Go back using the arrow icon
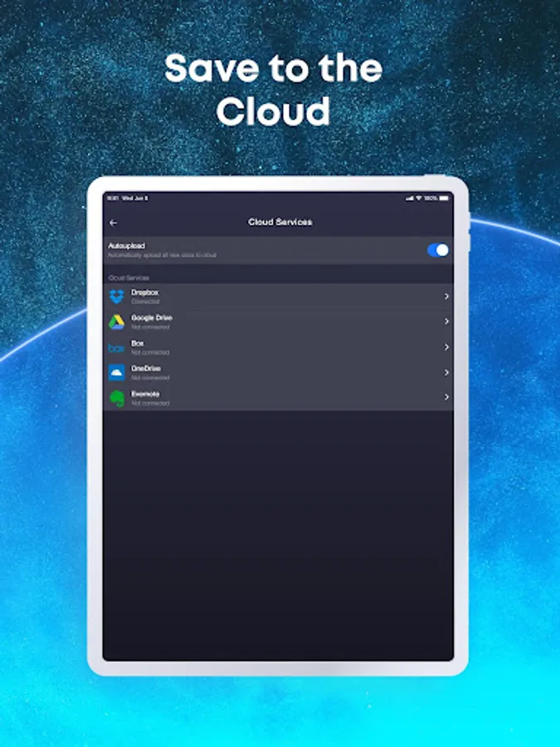560x747 pixels. click(114, 222)
